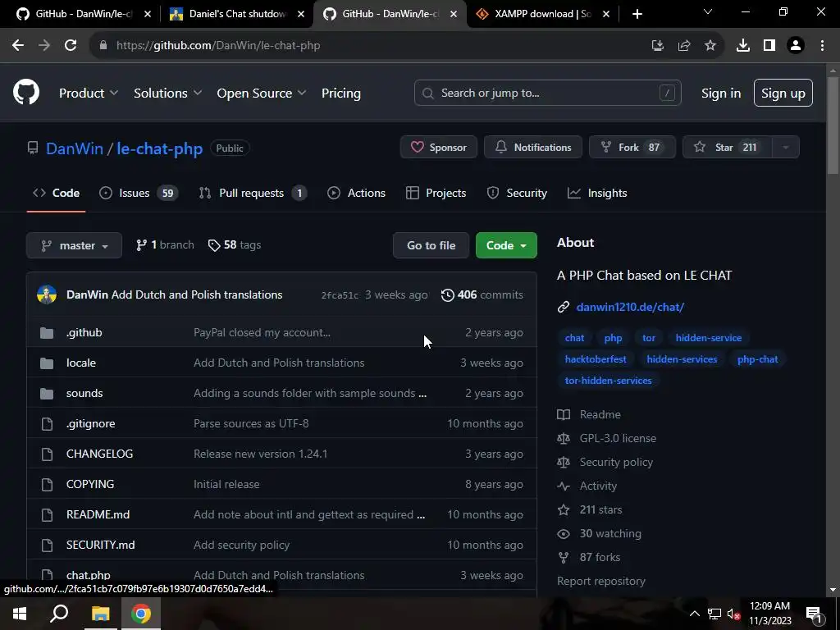
Task: Open the 58 tags link
Action: (x=235, y=244)
